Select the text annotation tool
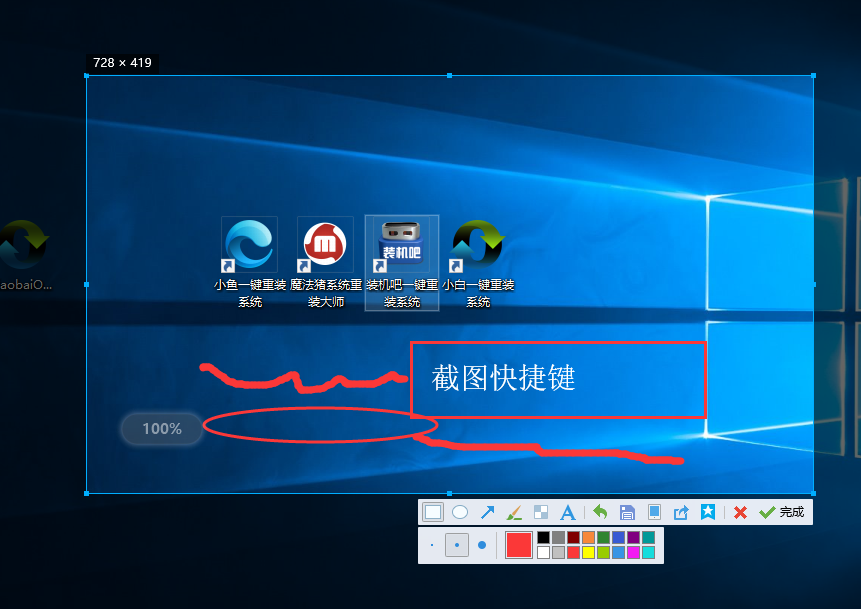 [x=568, y=512]
